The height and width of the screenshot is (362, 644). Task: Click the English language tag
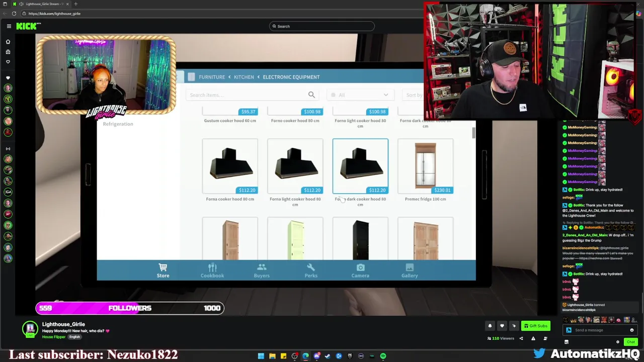tap(74, 337)
